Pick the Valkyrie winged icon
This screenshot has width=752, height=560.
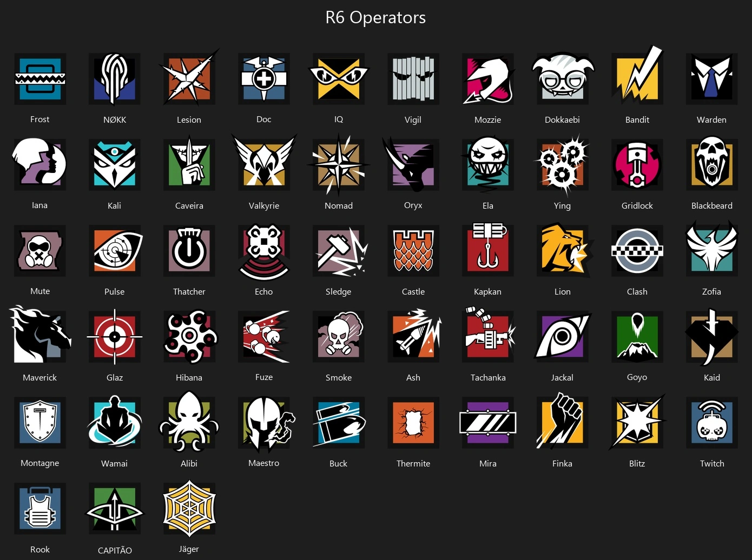(264, 163)
